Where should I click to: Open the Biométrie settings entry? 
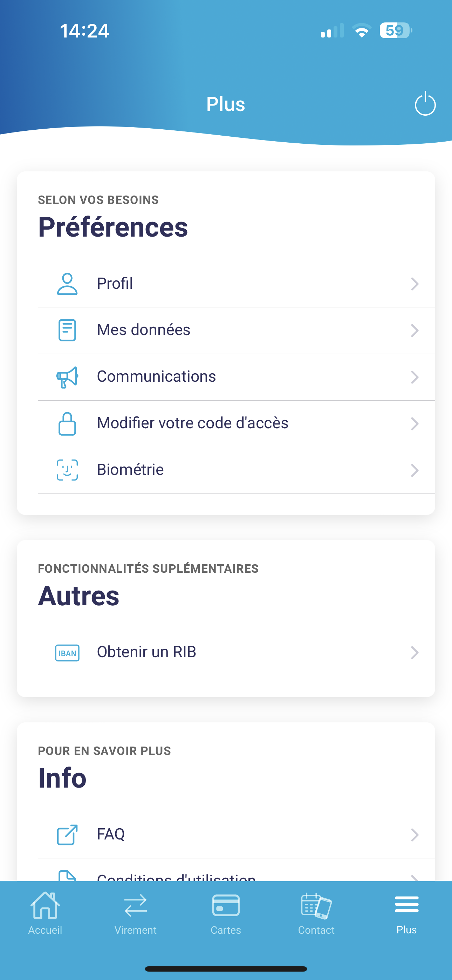[236, 471]
